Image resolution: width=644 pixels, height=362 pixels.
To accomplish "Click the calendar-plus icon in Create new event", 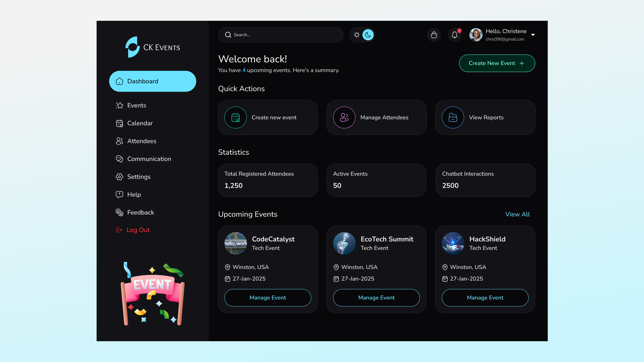I will coord(235,117).
